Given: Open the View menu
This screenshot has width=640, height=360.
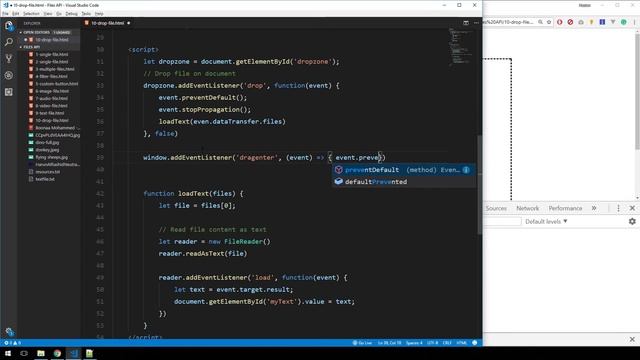Looking at the screenshot, I should coord(48,13).
